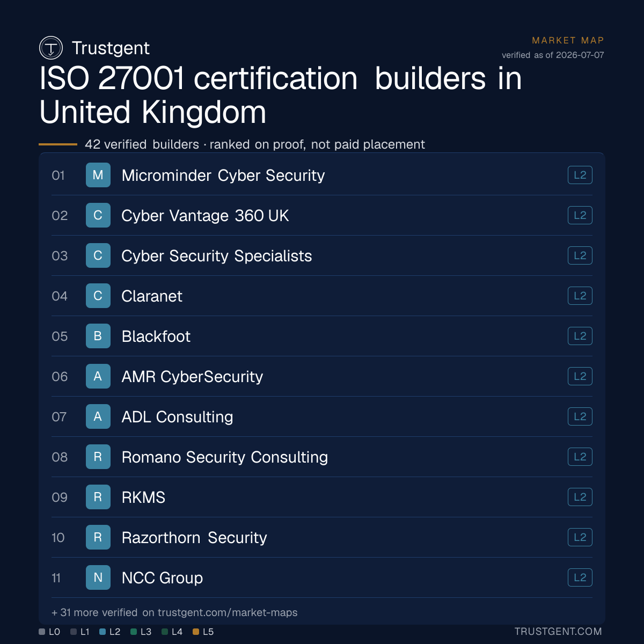Click the L2 blue legend swatch
Image resolution: width=644 pixels, height=644 pixels.
click(x=103, y=632)
